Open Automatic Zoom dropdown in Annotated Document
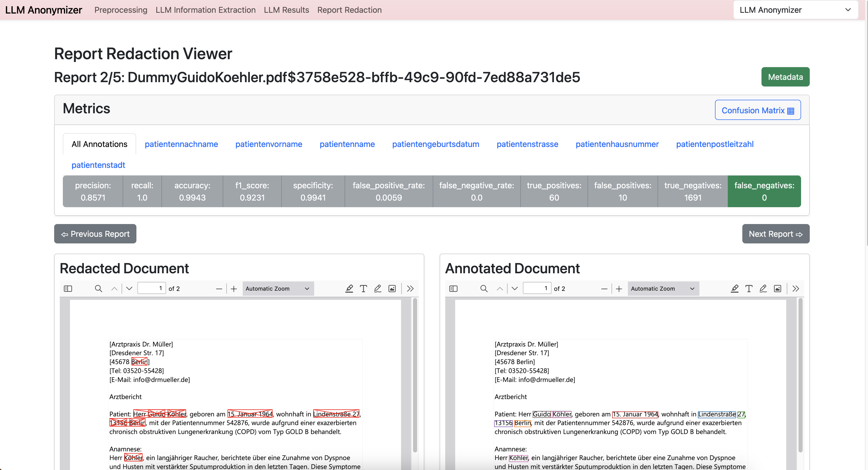The image size is (868, 470). click(x=663, y=289)
